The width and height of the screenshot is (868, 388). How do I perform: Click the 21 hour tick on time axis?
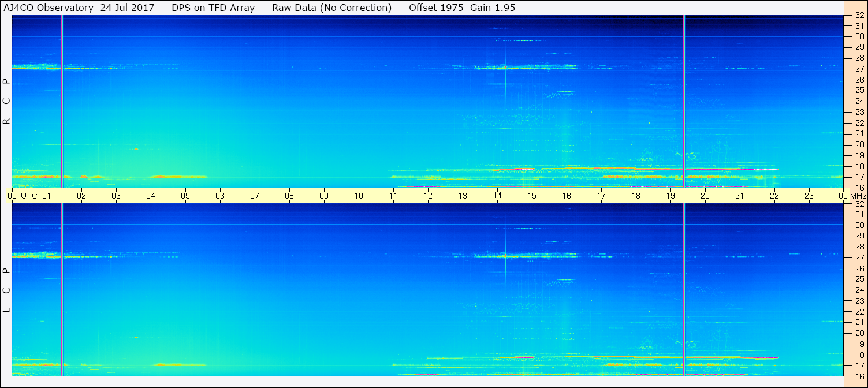(x=740, y=196)
